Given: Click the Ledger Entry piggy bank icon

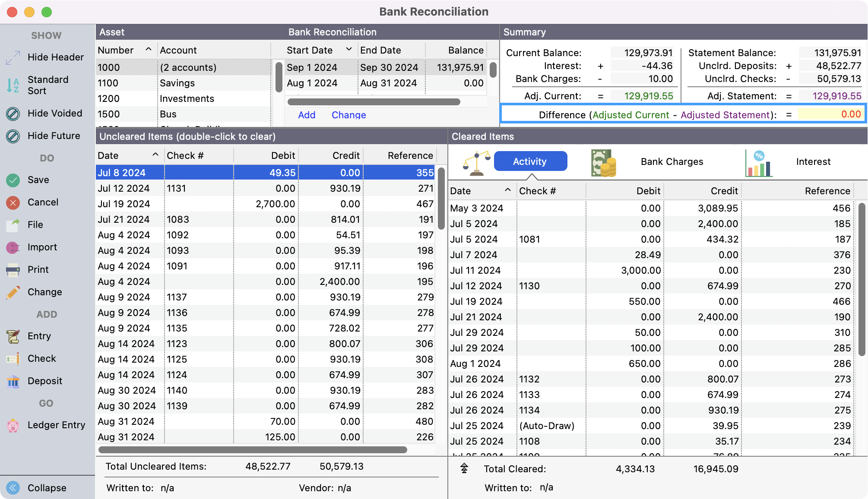Looking at the screenshot, I should pos(13,426).
